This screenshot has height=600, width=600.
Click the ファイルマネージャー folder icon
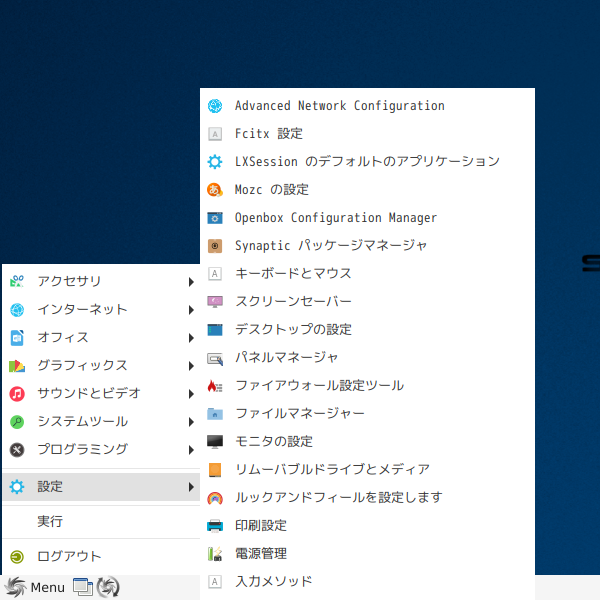[215, 414]
